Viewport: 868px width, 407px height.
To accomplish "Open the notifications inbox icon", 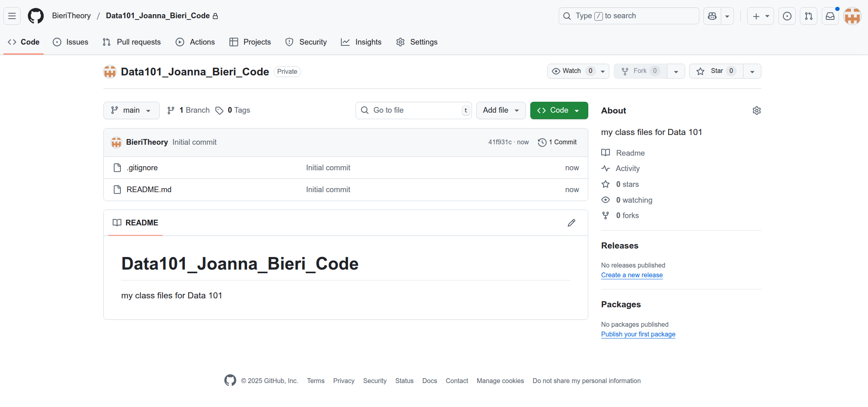I will point(830,16).
